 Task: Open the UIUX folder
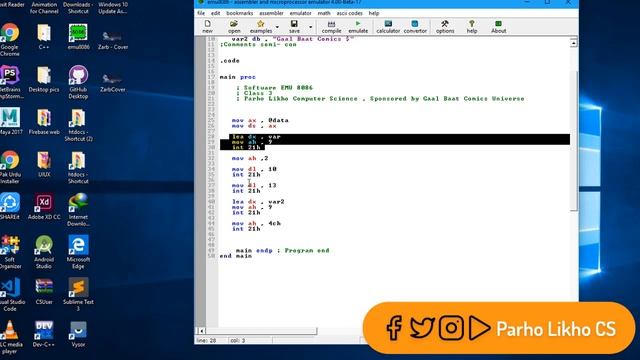pos(44,164)
